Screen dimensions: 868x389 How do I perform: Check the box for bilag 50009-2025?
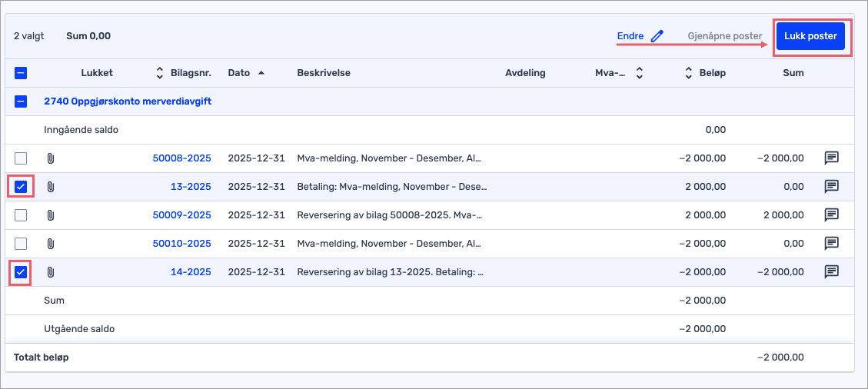21,215
